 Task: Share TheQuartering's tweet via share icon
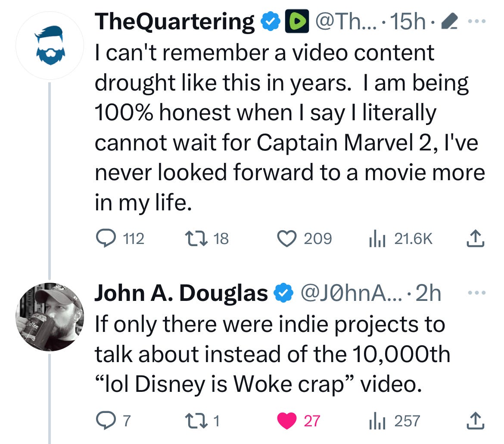[476, 239]
